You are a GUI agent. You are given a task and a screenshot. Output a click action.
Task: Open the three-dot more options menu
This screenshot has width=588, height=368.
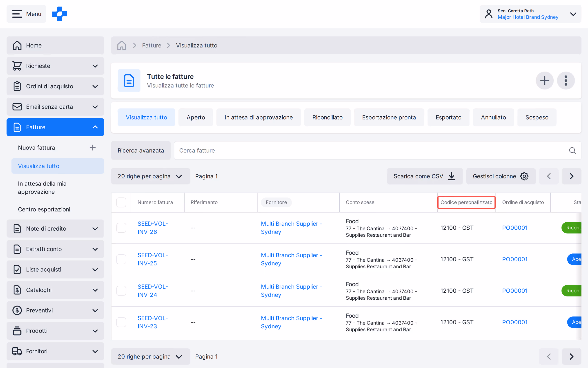pos(566,81)
